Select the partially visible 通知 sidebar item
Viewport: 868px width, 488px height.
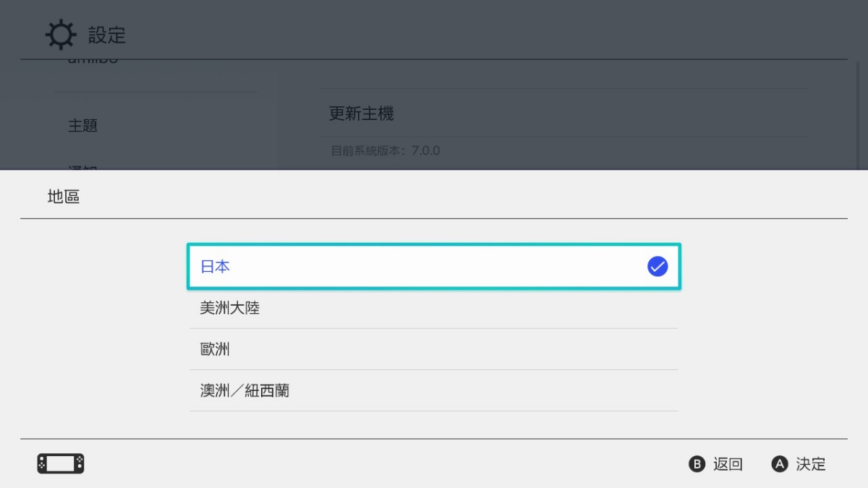(x=83, y=168)
